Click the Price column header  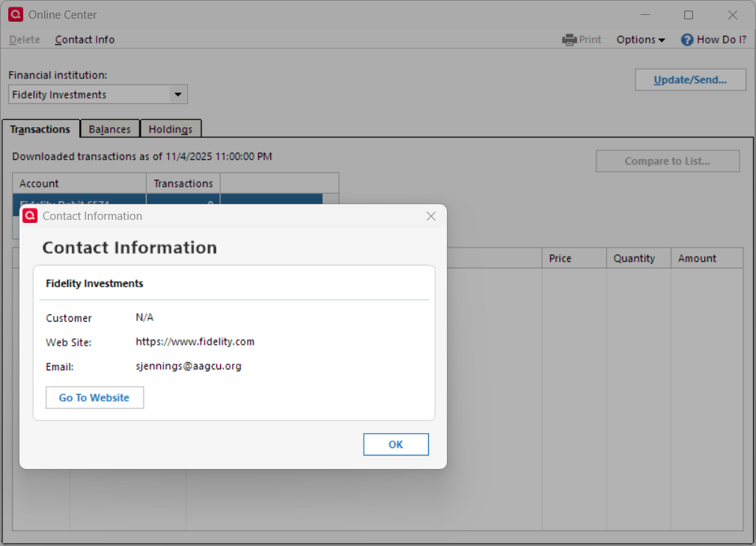(574, 258)
